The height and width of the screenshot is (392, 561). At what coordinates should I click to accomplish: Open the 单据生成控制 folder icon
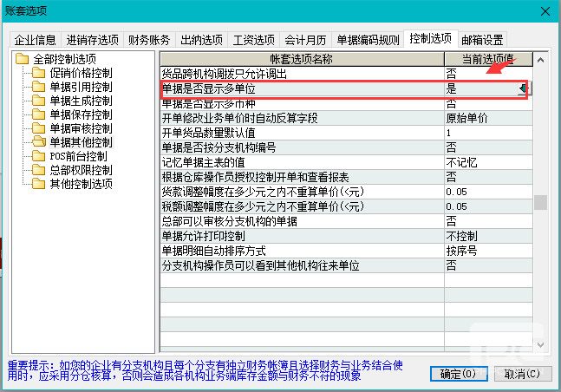(x=38, y=101)
